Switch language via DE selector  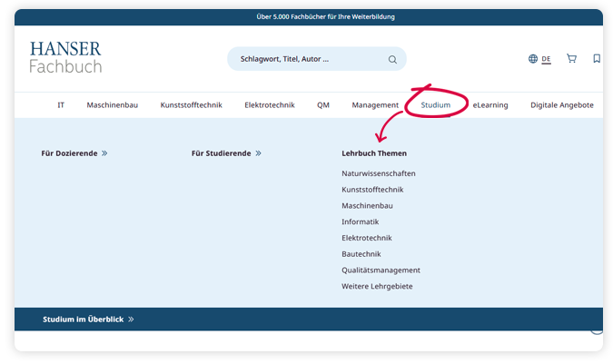pos(547,59)
